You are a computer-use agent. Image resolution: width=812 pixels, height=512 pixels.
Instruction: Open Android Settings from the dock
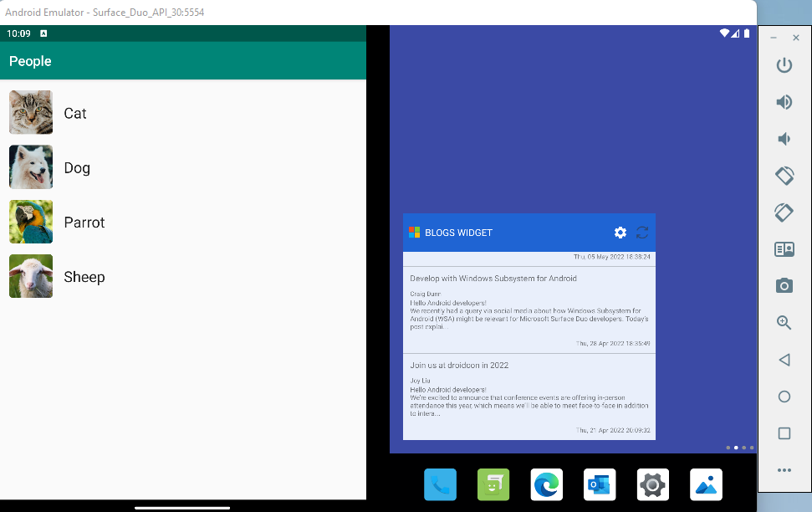point(652,484)
